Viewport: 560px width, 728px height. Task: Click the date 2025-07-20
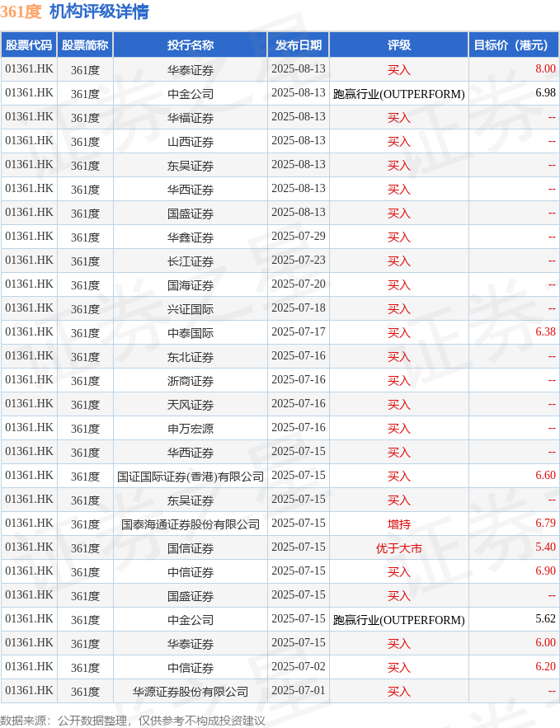pos(299,284)
